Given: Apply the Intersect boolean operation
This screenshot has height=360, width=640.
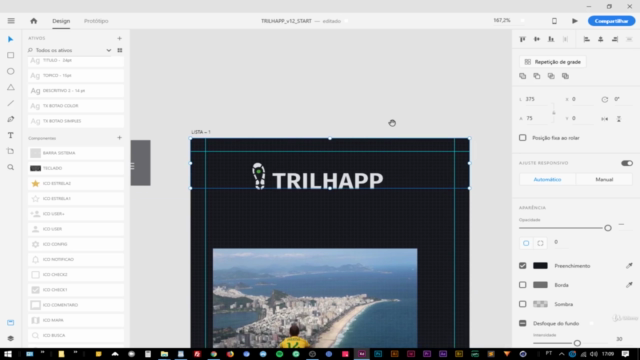Looking at the screenshot, I should click(551, 76).
